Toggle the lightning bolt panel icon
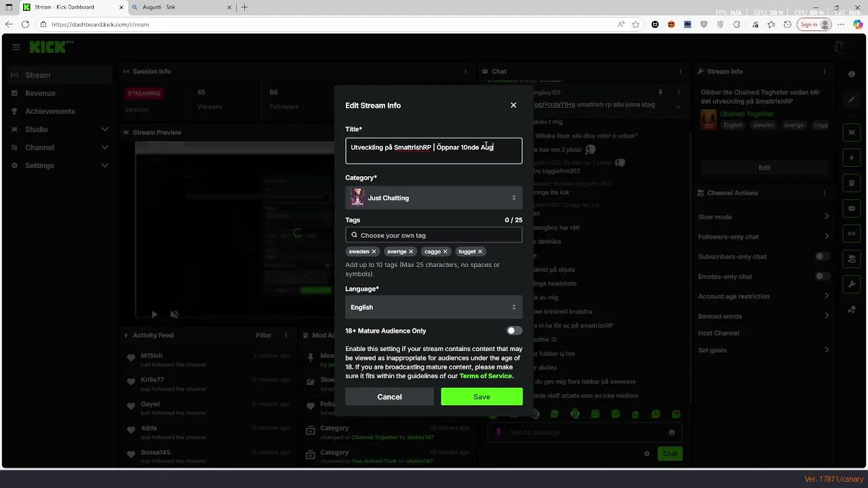 point(852,158)
